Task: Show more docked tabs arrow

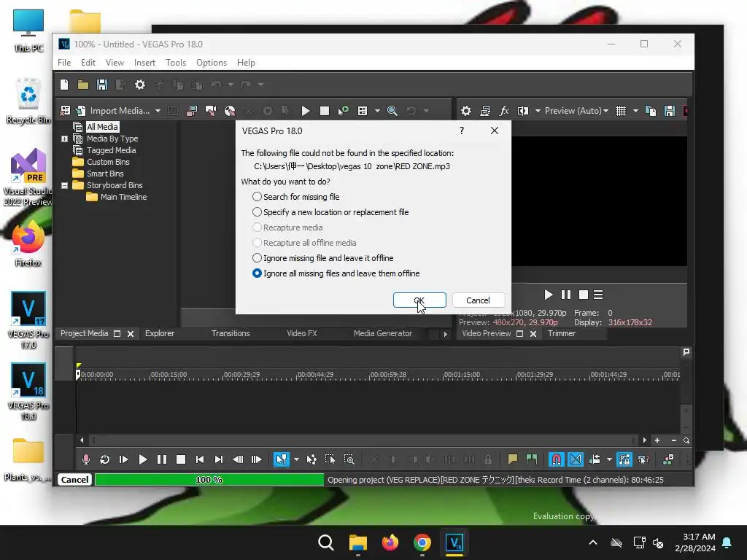Action: click(446, 334)
